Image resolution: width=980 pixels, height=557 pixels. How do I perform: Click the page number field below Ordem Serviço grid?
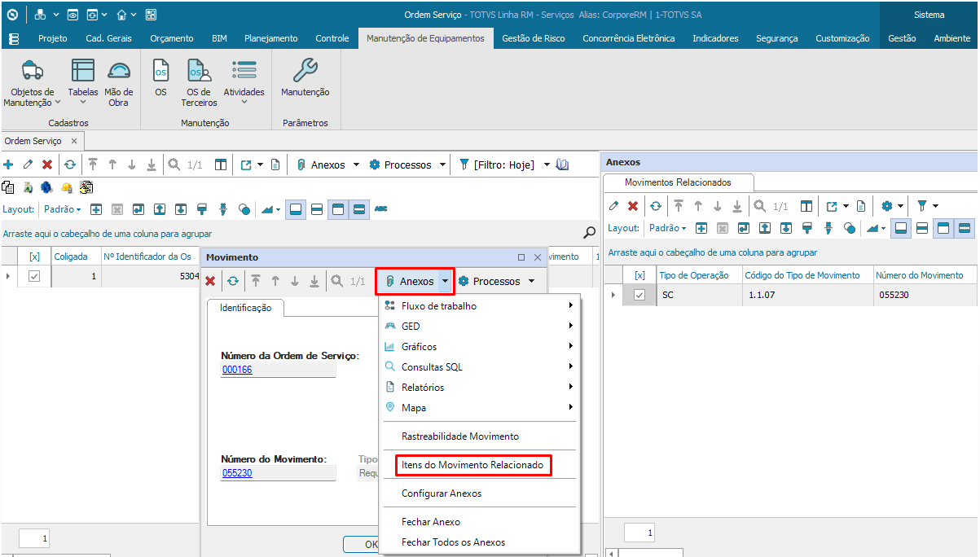click(34, 538)
